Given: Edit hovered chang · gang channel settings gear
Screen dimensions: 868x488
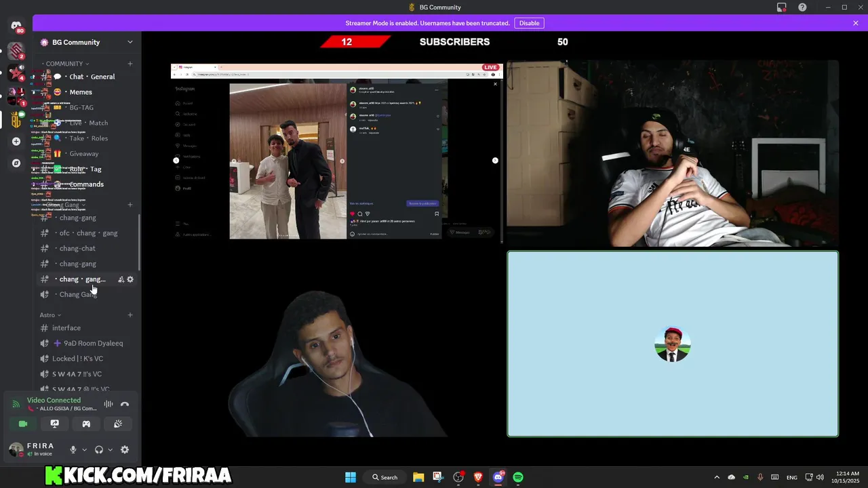Looking at the screenshot, I should (x=130, y=279).
